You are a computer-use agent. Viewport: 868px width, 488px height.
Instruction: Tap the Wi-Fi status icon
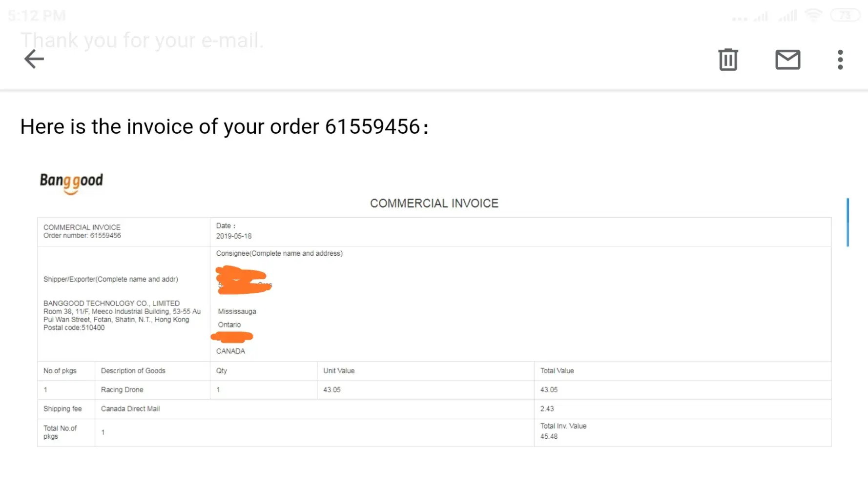(813, 15)
